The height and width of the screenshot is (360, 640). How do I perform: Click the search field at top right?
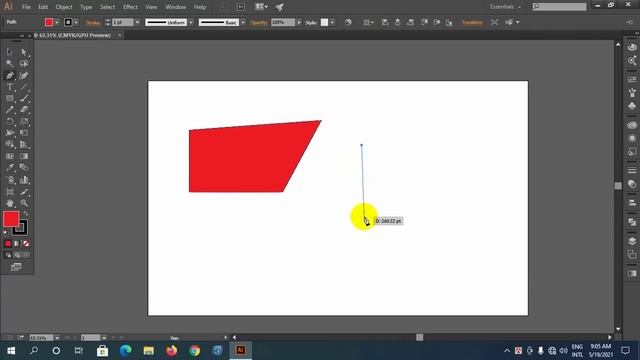coord(559,7)
